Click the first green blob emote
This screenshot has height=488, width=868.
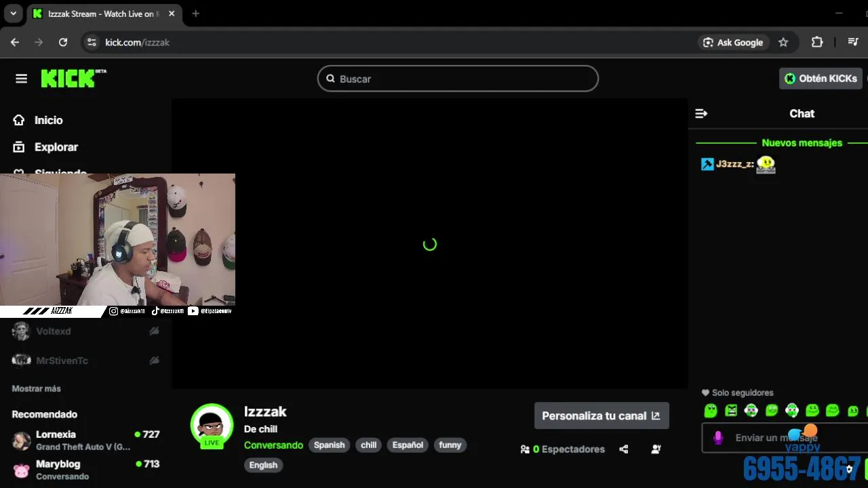[x=711, y=410]
